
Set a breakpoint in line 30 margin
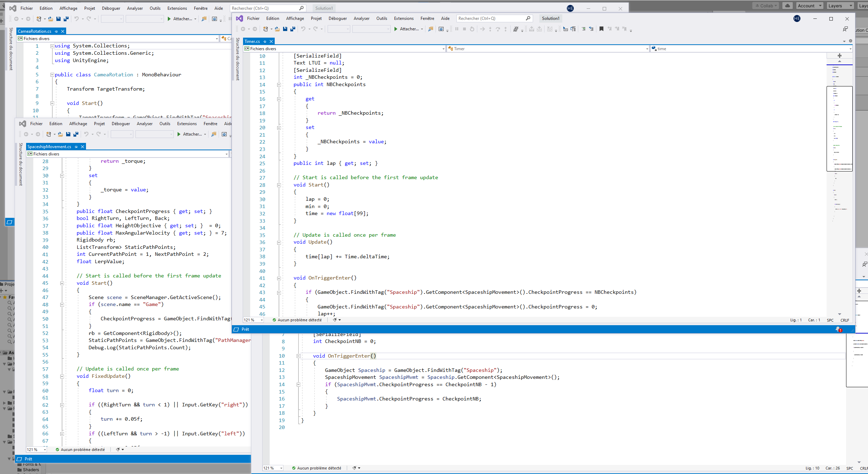248,199
